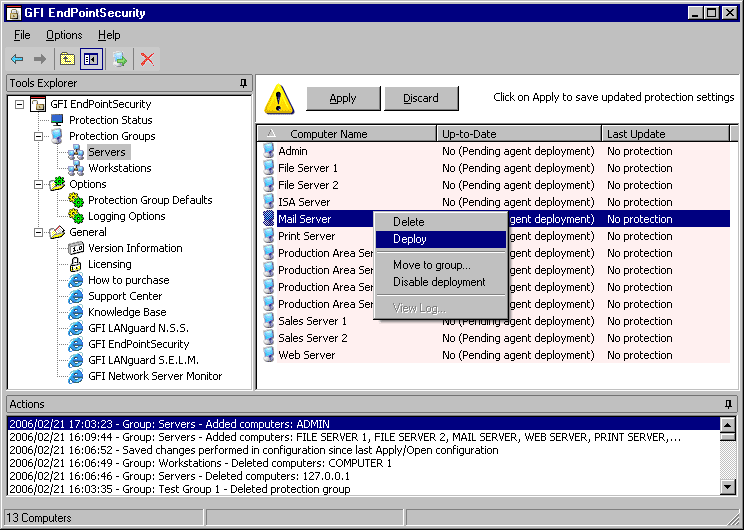This screenshot has width=744, height=530.
Task: Select log entry 'Added computers: ADMIN'
Action: click(364, 424)
